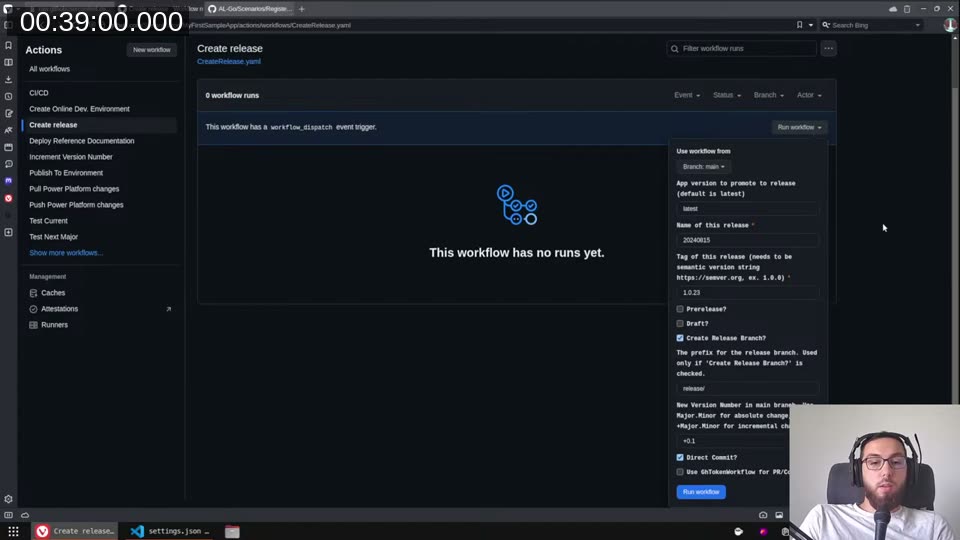This screenshot has width=960, height=540.
Task: Open the reading list panel icon
Action: point(9,62)
